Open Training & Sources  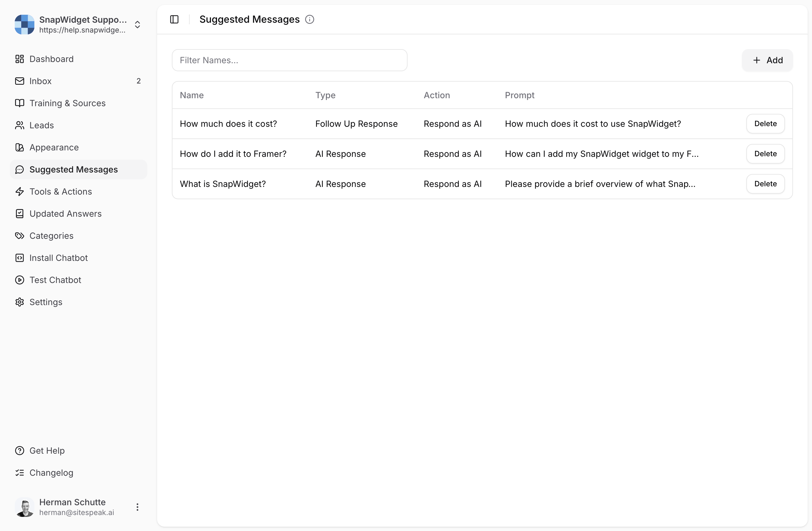(79, 103)
